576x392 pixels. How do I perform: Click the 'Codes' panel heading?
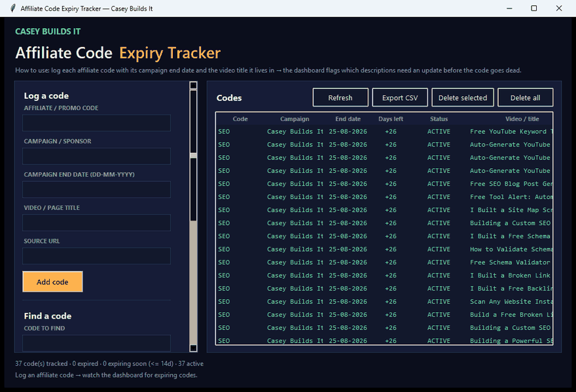(229, 98)
